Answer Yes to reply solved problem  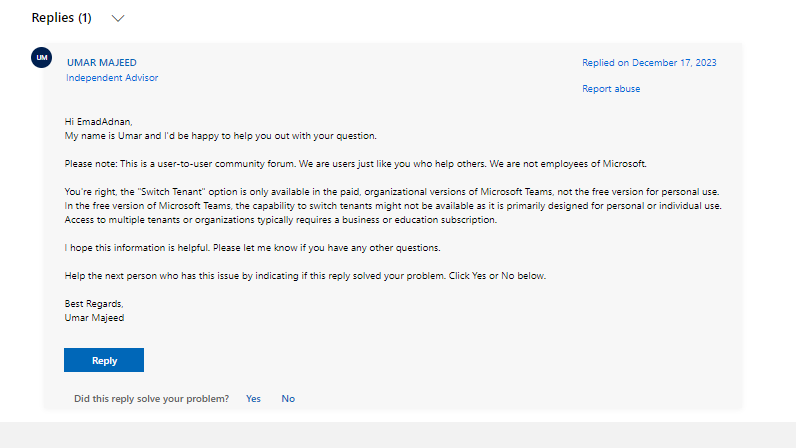(253, 399)
